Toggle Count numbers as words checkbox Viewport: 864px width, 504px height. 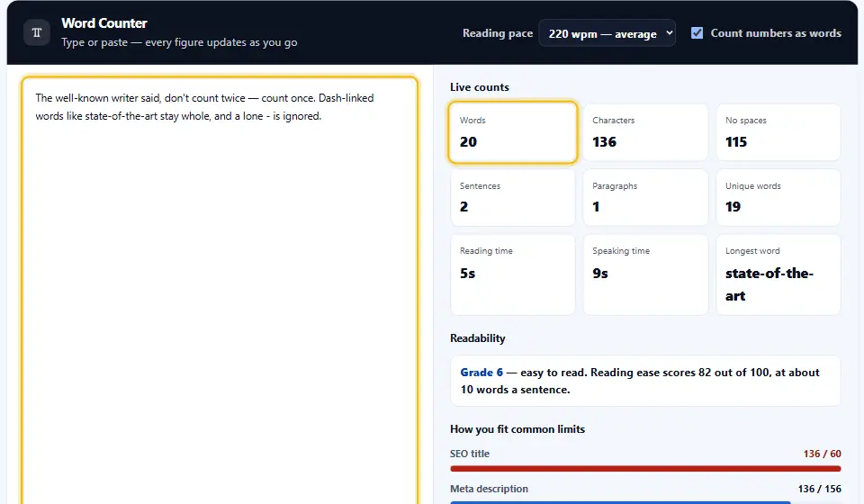697,33
